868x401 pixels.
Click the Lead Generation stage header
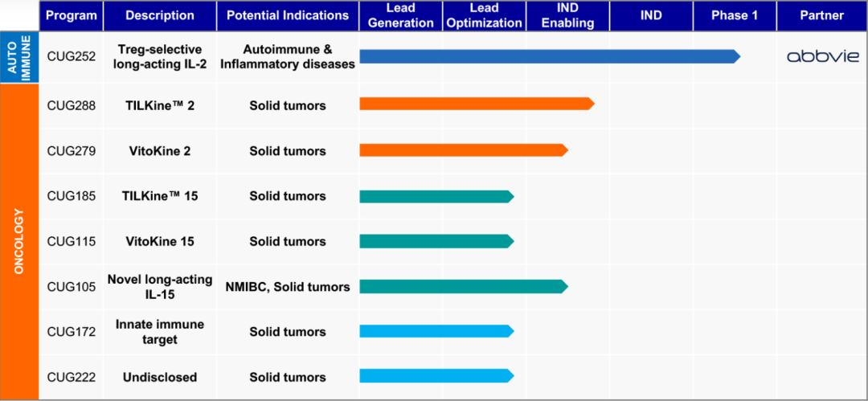(x=400, y=15)
